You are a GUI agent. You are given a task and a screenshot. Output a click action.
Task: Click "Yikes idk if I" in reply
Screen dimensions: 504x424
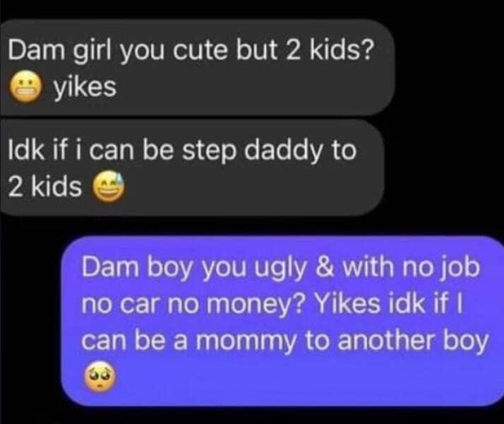coord(389,304)
